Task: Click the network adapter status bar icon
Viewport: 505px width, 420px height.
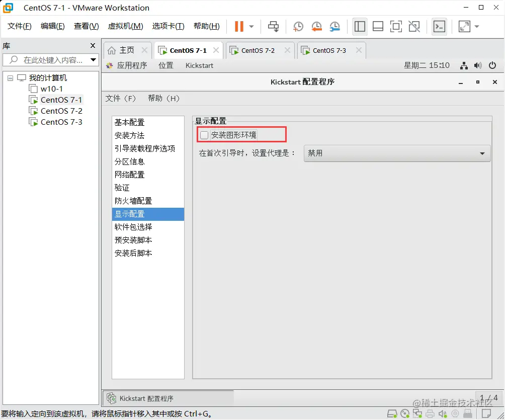Action: pos(417,413)
